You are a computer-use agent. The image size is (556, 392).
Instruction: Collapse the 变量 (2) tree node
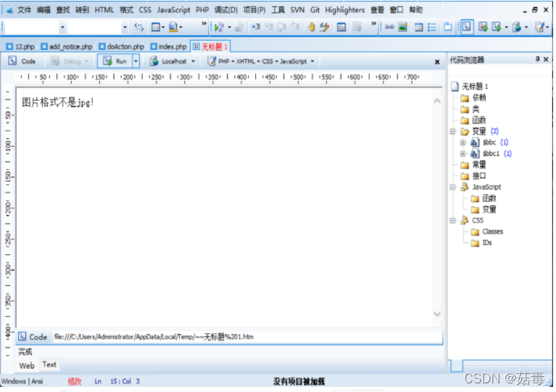[453, 131]
